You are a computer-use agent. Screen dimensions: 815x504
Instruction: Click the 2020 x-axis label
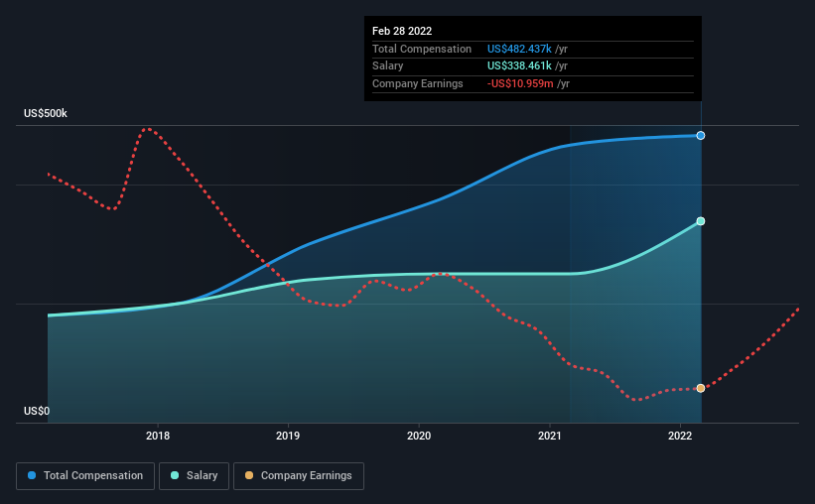coord(418,436)
